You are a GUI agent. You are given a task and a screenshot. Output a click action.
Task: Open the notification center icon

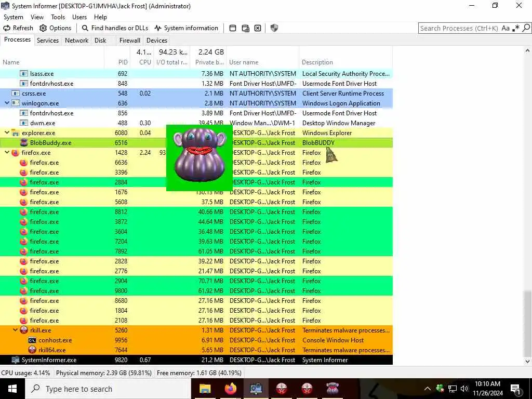click(x=515, y=389)
